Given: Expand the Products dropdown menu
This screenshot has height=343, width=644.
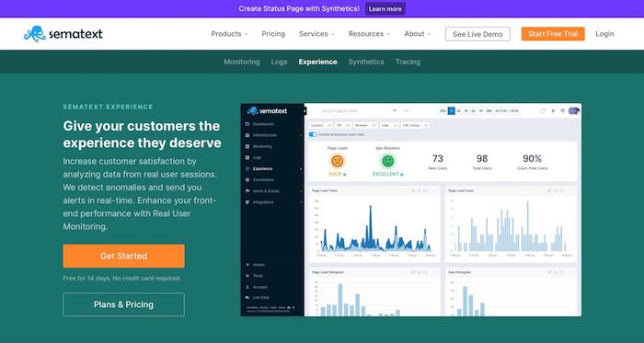Looking at the screenshot, I should (230, 34).
